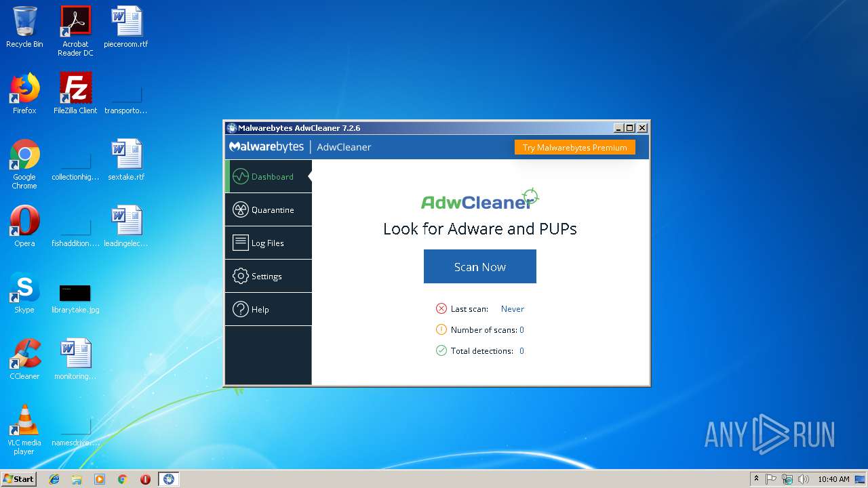Select the transporto file on desktop
The height and width of the screenshot is (488, 868).
pos(126,100)
